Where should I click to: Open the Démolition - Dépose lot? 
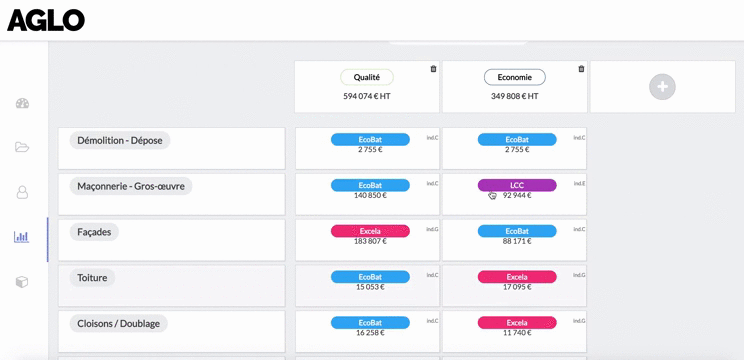point(120,140)
